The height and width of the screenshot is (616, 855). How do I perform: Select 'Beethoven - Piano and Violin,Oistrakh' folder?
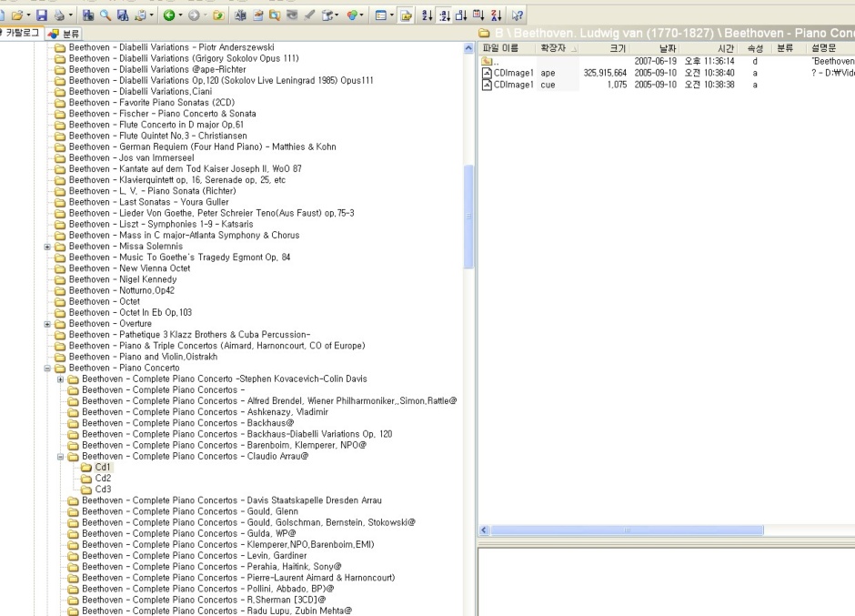click(143, 357)
